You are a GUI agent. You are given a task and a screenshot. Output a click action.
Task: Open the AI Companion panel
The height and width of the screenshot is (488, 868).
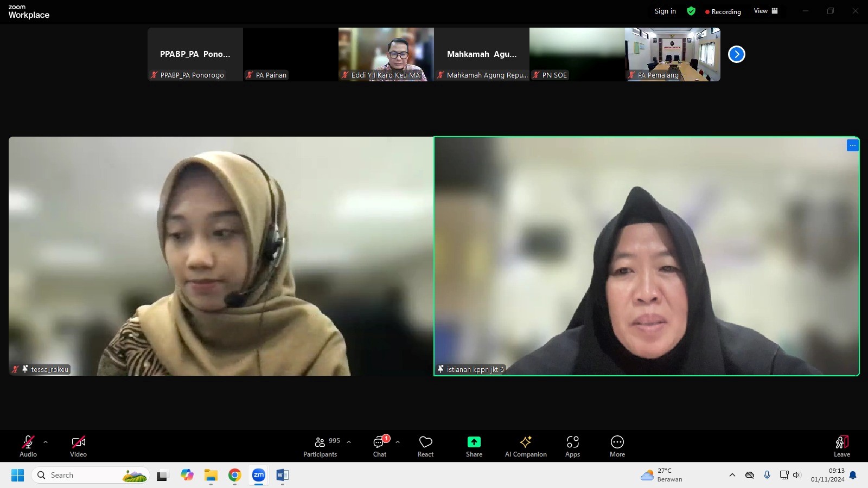(525, 446)
